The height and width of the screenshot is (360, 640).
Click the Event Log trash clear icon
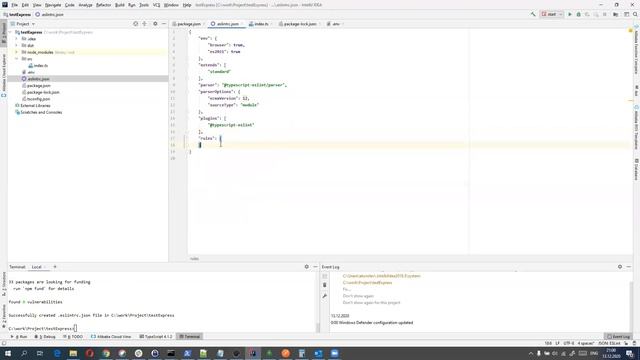324,285
